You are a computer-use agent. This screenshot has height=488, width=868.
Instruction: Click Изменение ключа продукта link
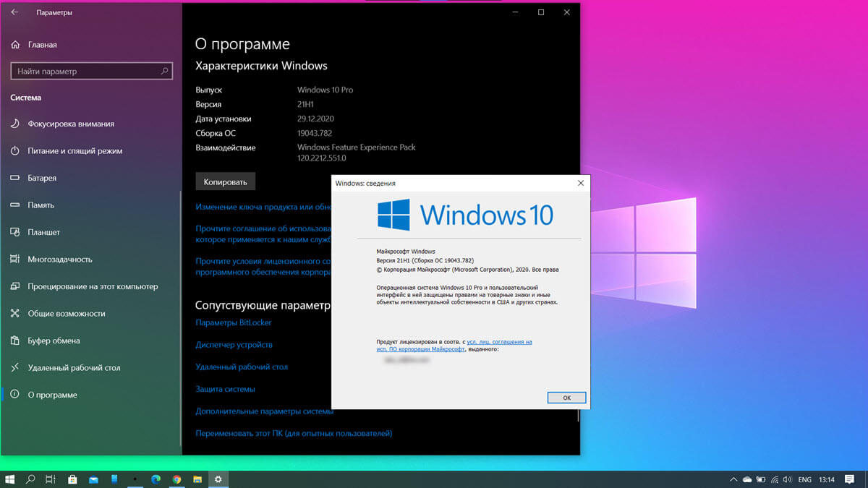tap(263, 207)
